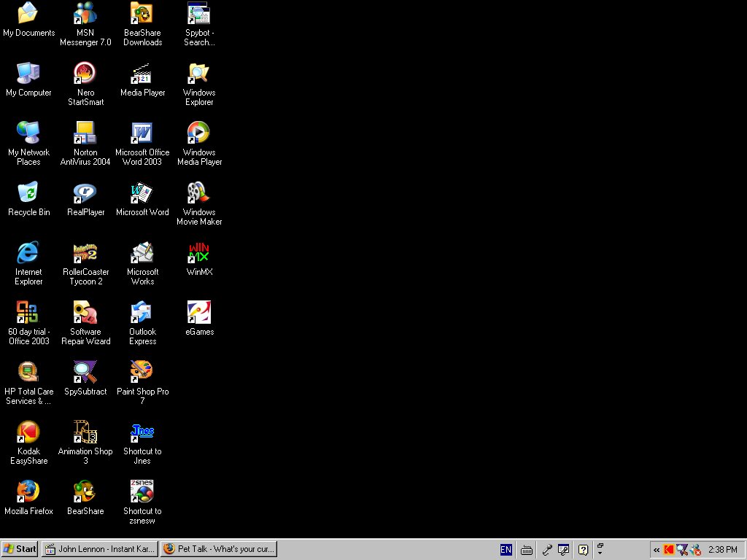Image resolution: width=747 pixels, height=560 pixels.
Task: Click the MSN Messenger tray icon
Action: (x=695, y=550)
